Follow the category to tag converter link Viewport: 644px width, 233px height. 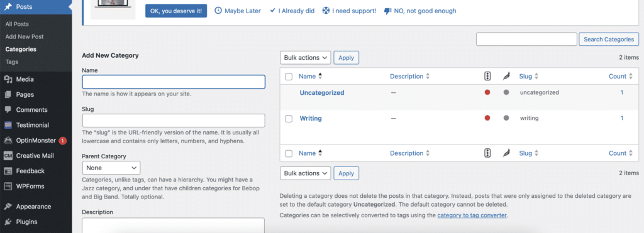tap(472, 215)
